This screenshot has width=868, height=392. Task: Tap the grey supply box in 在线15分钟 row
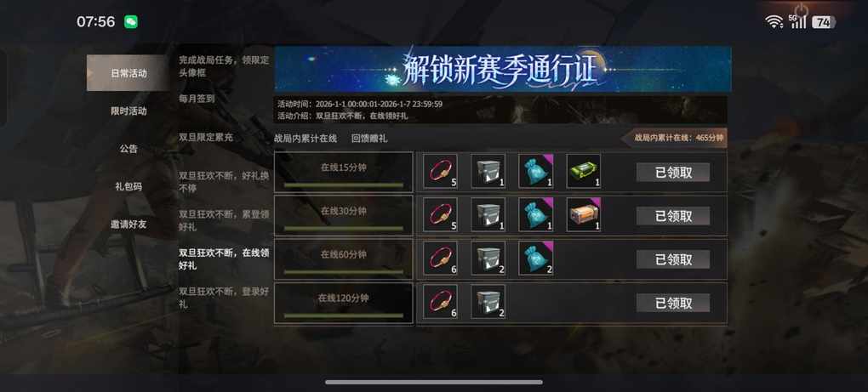click(x=488, y=172)
